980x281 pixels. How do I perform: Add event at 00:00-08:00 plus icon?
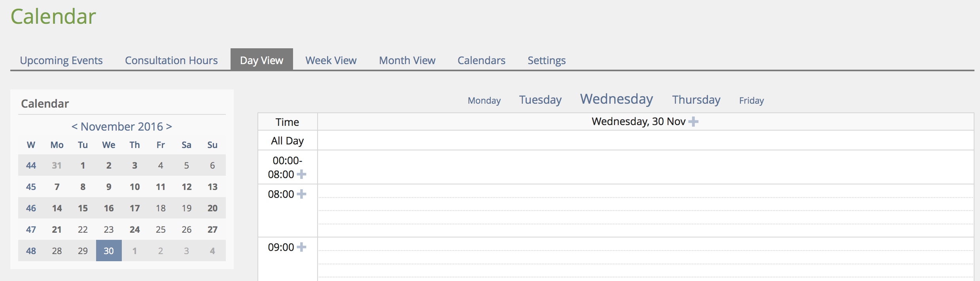click(x=301, y=174)
